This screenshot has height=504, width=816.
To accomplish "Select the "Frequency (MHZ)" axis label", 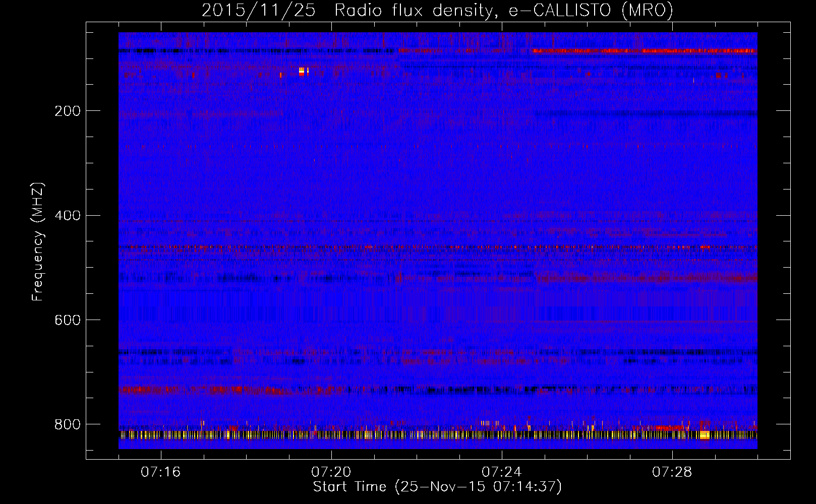I will 38,242.
